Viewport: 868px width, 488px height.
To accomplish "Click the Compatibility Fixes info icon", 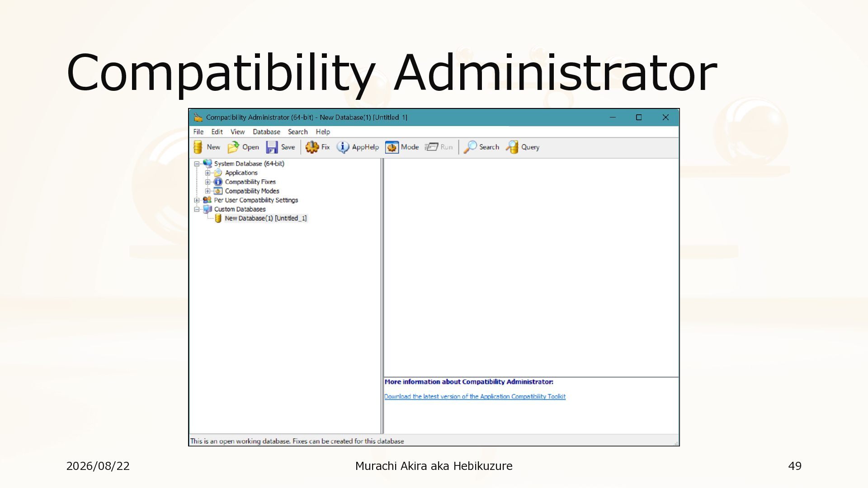I will (218, 182).
